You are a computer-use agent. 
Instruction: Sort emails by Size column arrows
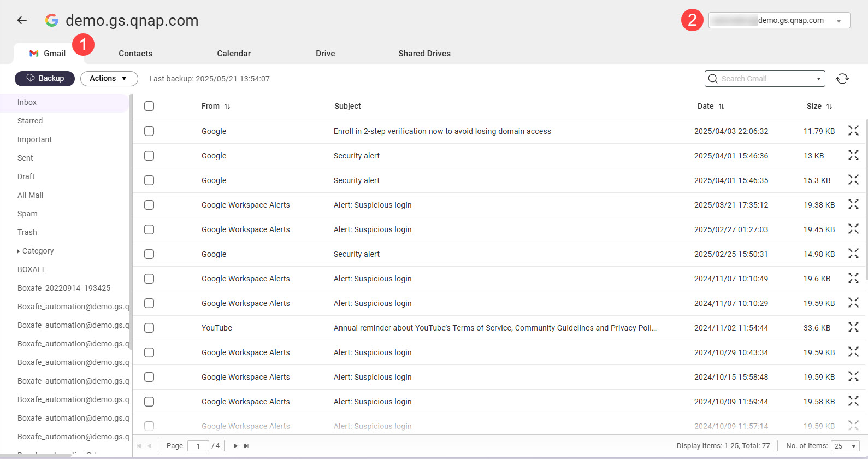829,107
